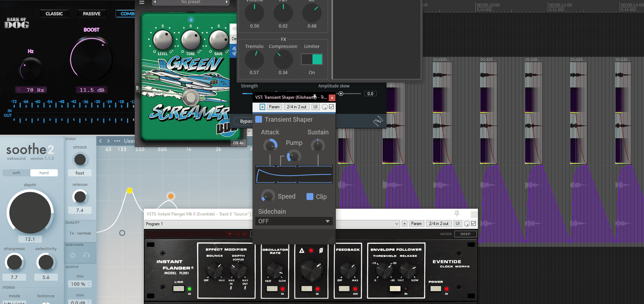The width and height of the screenshot is (644, 304).
Task: Click the Pan knob showing 0.02
Action: [283, 12]
